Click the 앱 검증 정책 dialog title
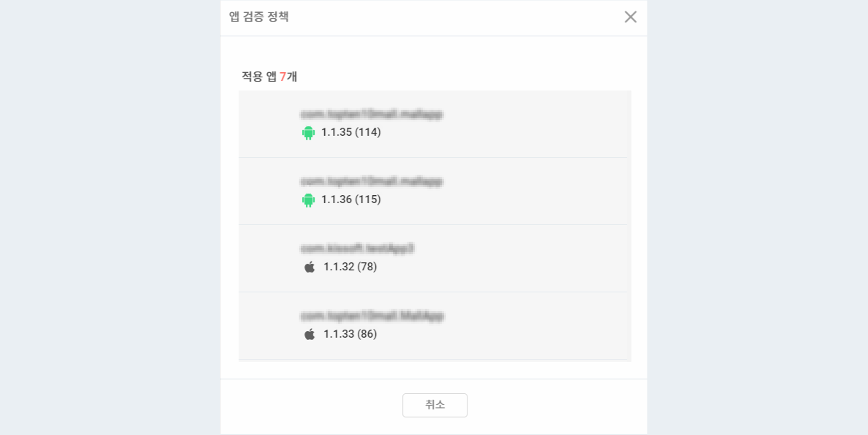The image size is (868, 435). point(259,17)
